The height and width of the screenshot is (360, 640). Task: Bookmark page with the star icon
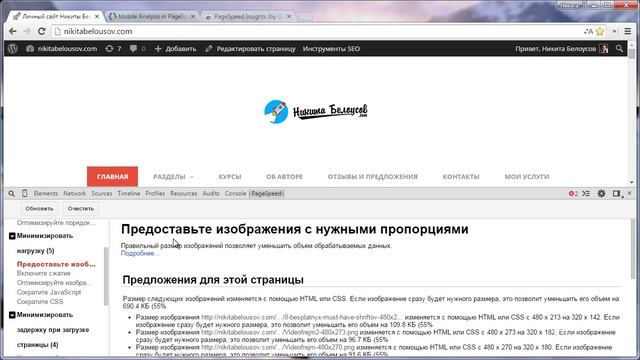(x=600, y=31)
